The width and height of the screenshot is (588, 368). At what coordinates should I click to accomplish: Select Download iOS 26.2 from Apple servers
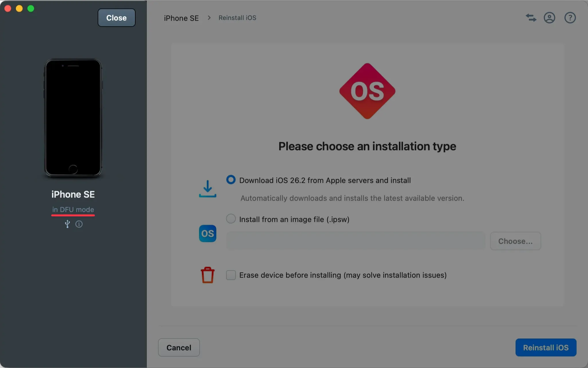pyautogui.click(x=231, y=180)
